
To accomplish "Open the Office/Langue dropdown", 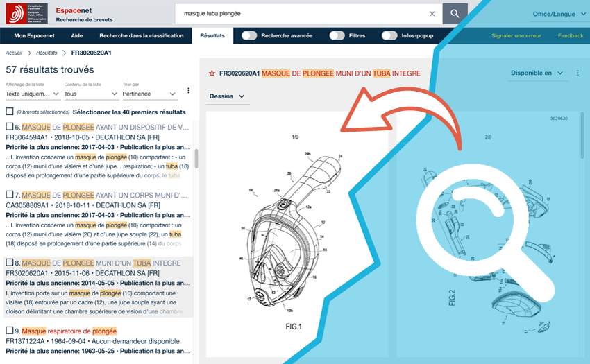I will coord(557,14).
